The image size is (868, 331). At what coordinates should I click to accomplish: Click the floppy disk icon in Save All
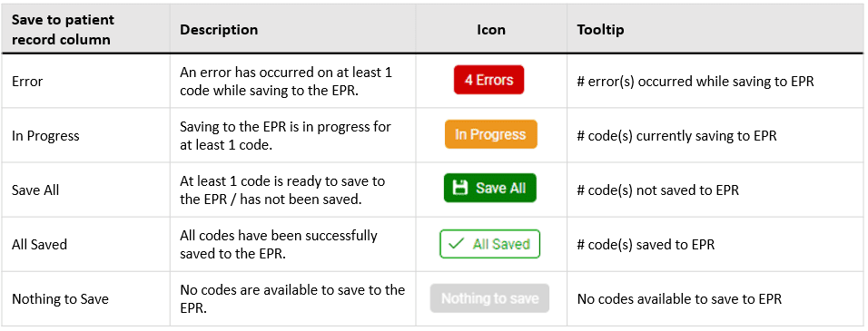(460, 188)
